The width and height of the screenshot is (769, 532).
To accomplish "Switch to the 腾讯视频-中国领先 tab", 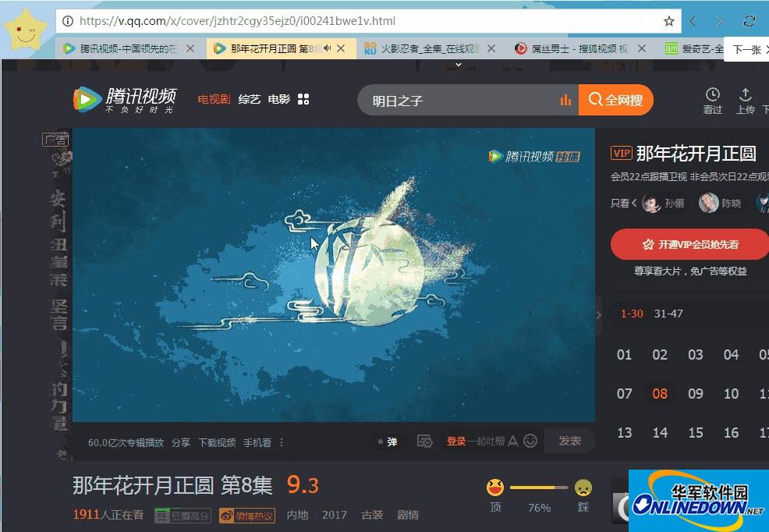I will (129, 48).
